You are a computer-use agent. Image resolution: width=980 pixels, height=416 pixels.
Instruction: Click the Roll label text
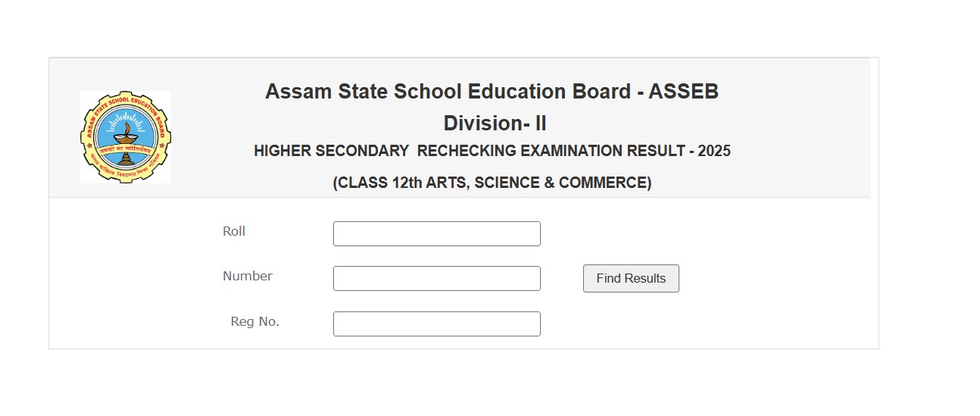234,231
